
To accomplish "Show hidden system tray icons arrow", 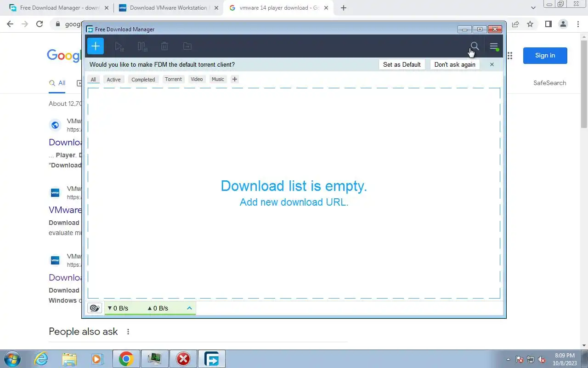I will coord(508,359).
